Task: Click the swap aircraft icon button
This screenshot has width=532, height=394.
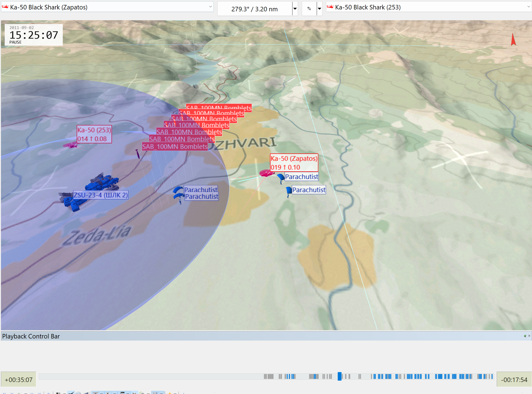Action: (x=309, y=9)
